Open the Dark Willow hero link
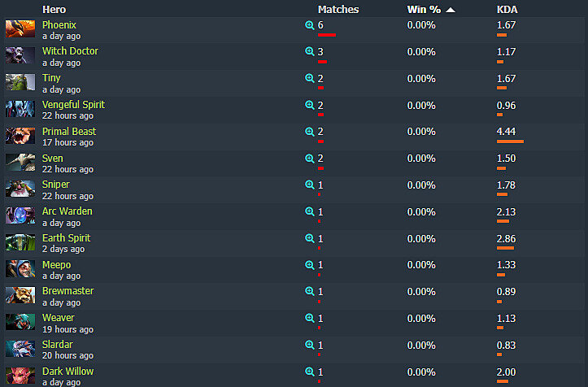 (x=68, y=372)
